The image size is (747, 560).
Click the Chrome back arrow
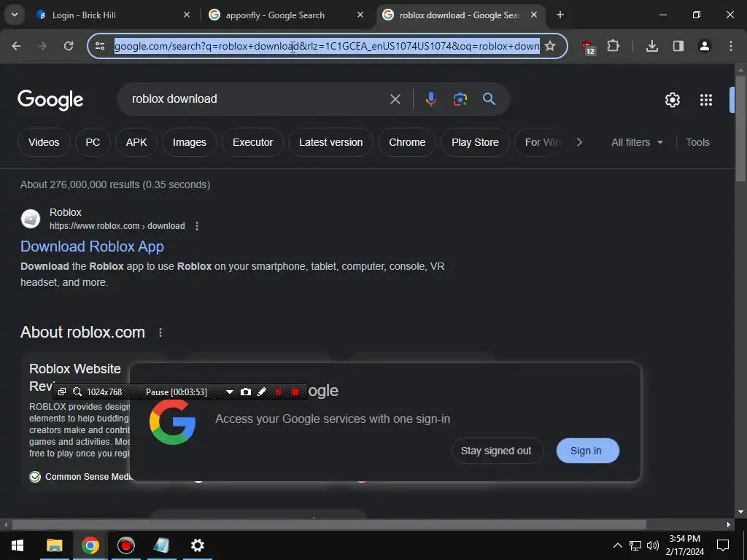coord(16,46)
